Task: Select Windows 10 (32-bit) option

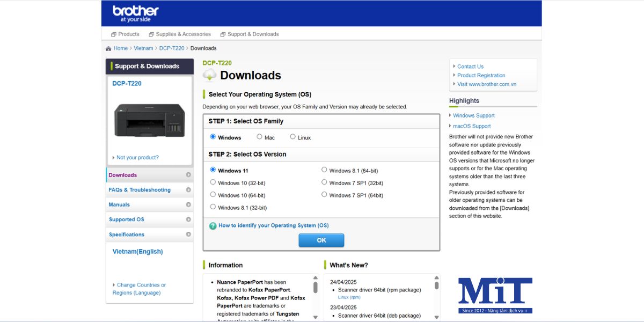Action: (x=213, y=182)
